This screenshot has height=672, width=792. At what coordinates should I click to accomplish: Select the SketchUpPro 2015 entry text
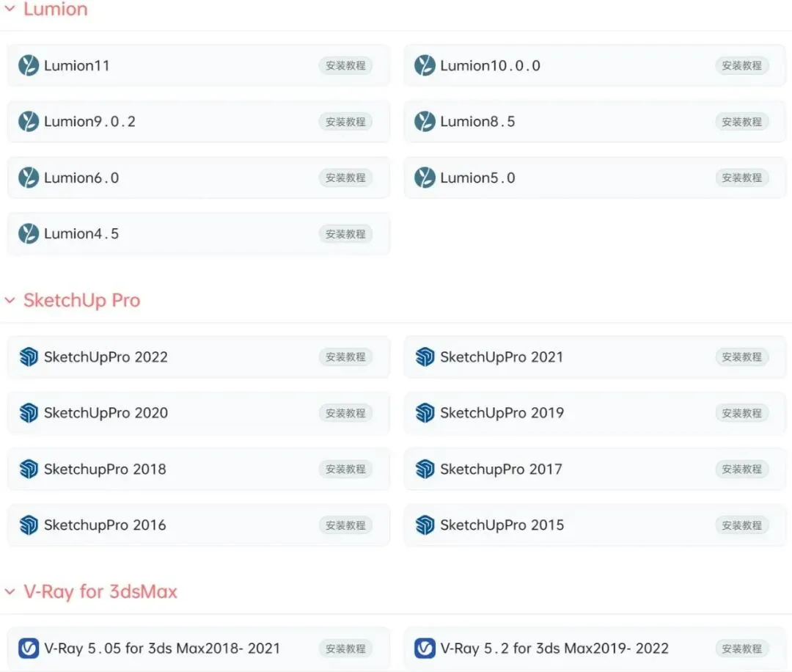[502, 525]
